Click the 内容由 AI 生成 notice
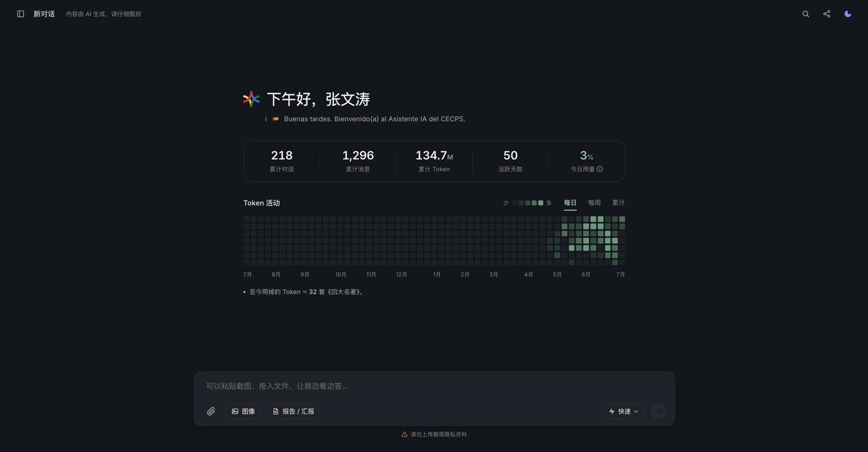 pos(104,14)
